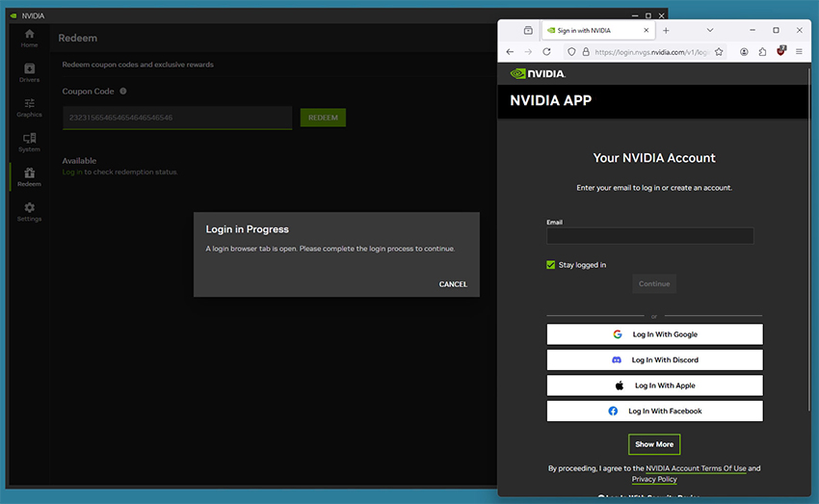The width and height of the screenshot is (819, 504).
Task: Toggle the Stay logged in checkbox
Action: 550,265
